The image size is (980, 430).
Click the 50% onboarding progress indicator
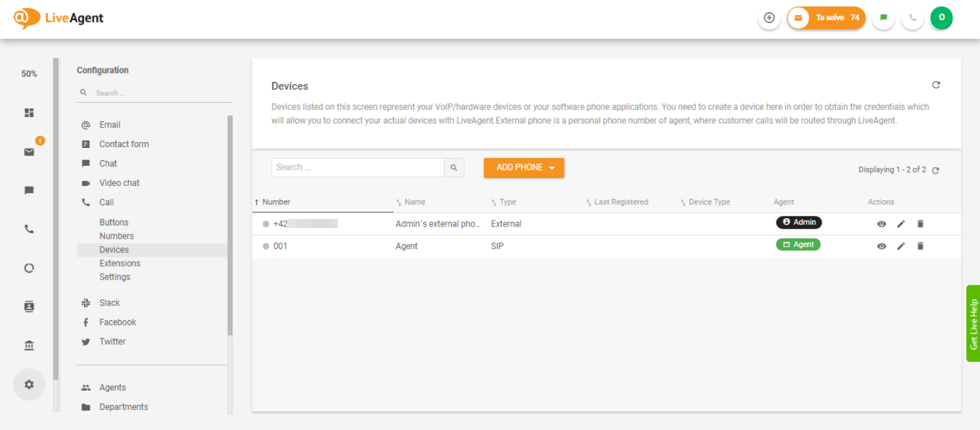(29, 74)
